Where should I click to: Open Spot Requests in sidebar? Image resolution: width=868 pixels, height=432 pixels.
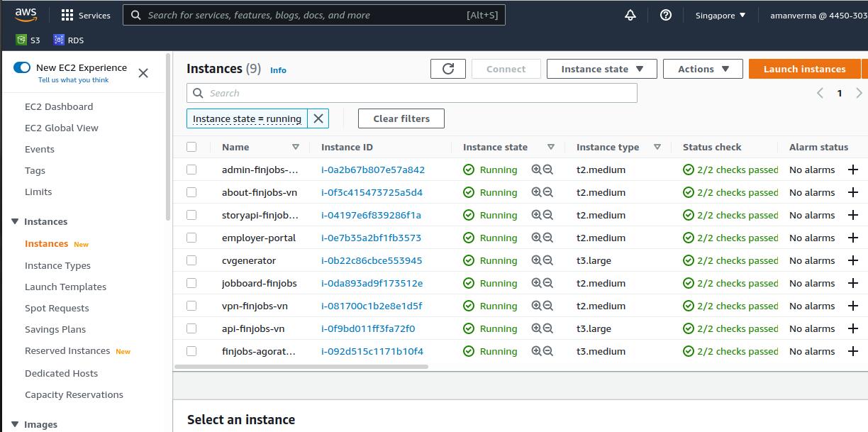57,308
